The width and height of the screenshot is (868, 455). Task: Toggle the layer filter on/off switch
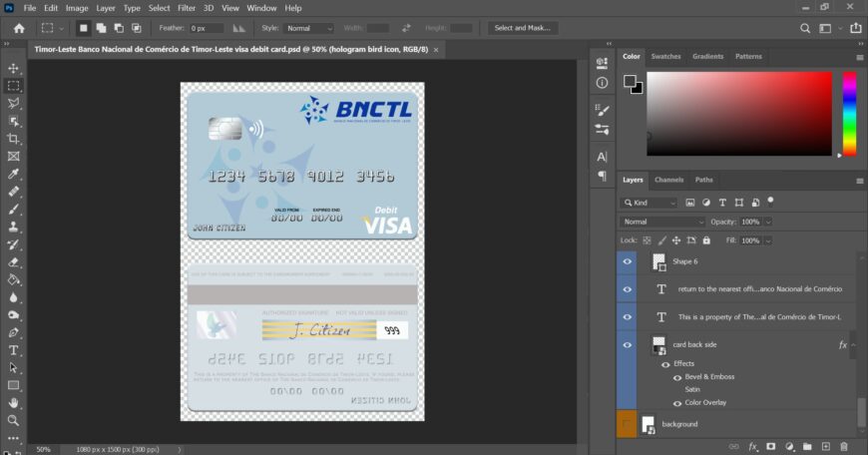pyautogui.click(x=770, y=201)
